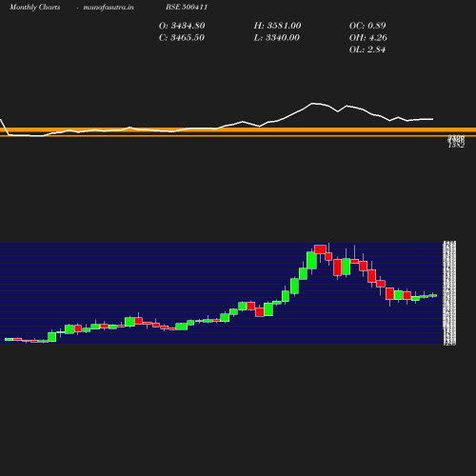
Task: Click the last candlestick on the right
Action: pyautogui.click(x=433, y=295)
